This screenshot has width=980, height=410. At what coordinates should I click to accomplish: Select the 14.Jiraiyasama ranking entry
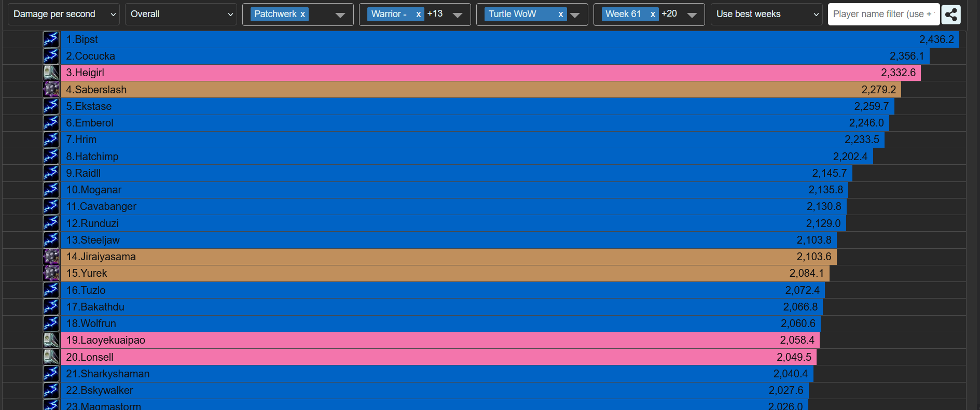click(x=449, y=257)
